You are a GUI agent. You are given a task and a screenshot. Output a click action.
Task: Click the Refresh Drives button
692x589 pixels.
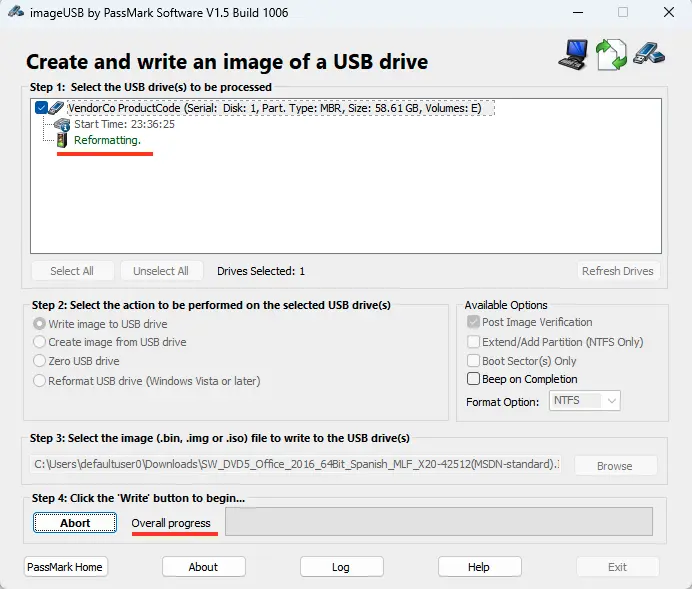618,271
